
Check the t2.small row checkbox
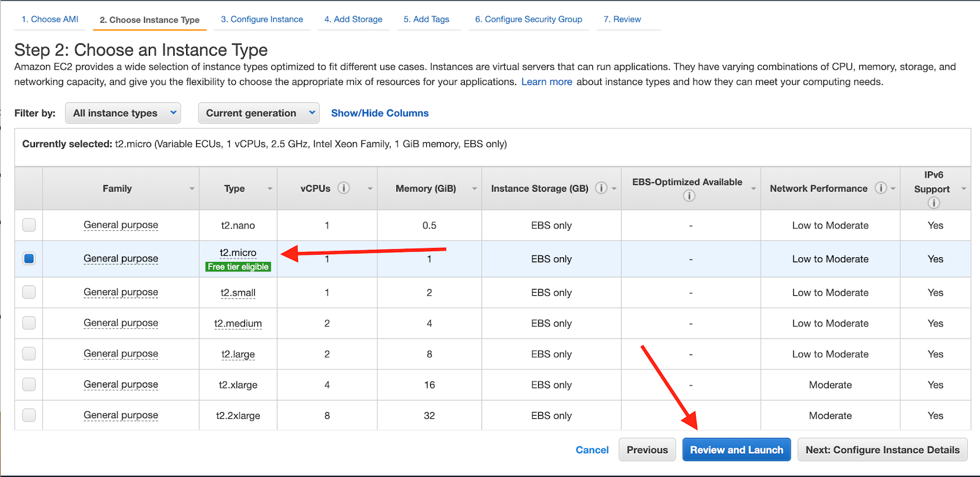coord(29,292)
